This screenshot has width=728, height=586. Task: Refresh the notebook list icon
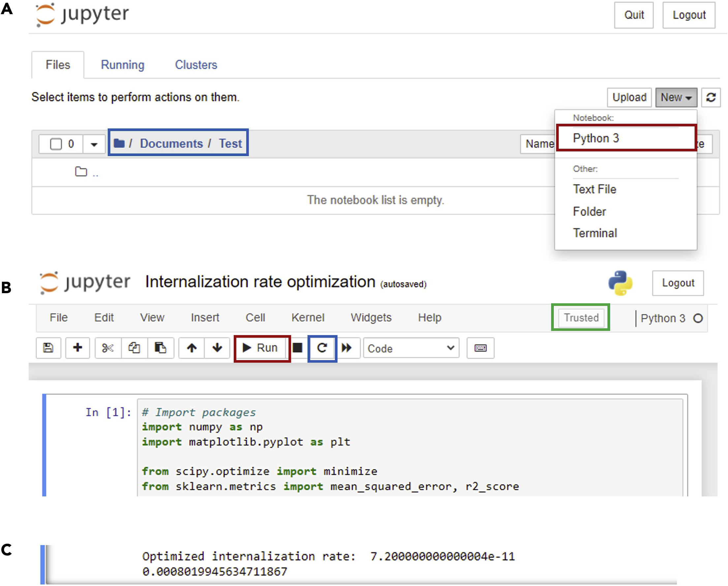[711, 98]
